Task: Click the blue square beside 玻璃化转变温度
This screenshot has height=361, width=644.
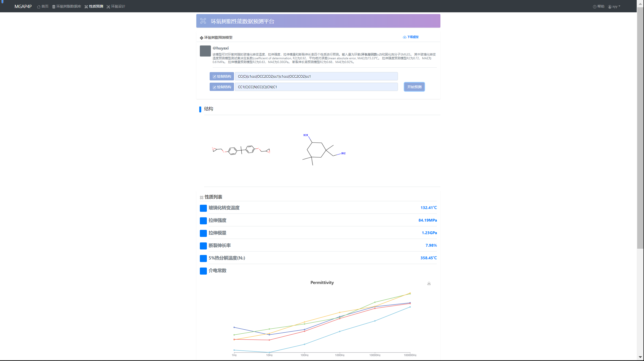Action: [203, 208]
